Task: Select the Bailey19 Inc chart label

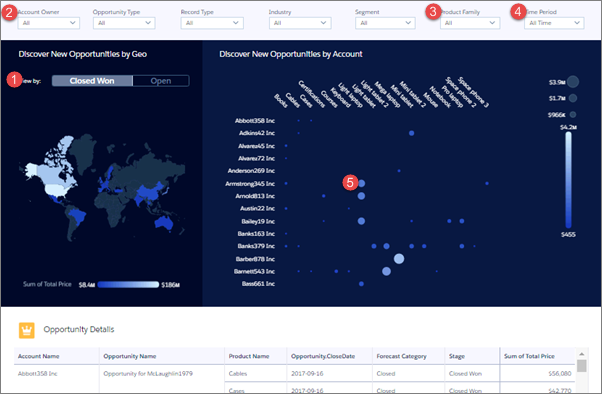Action: pyautogui.click(x=258, y=222)
